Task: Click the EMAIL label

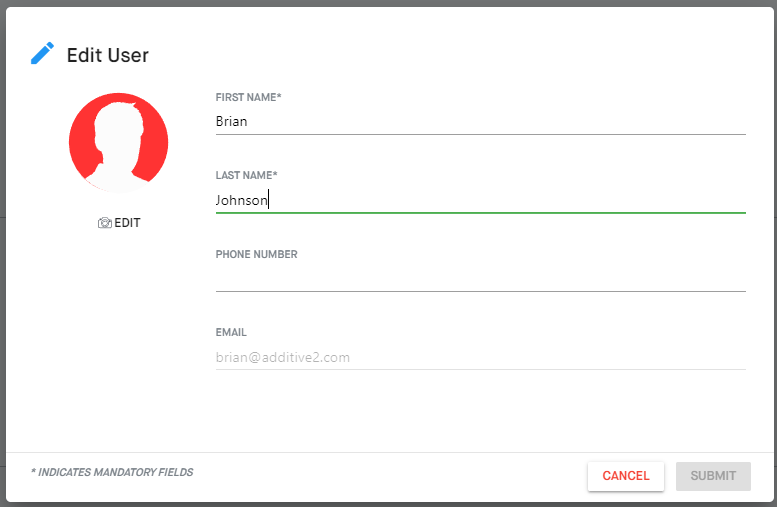Action: (231, 332)
